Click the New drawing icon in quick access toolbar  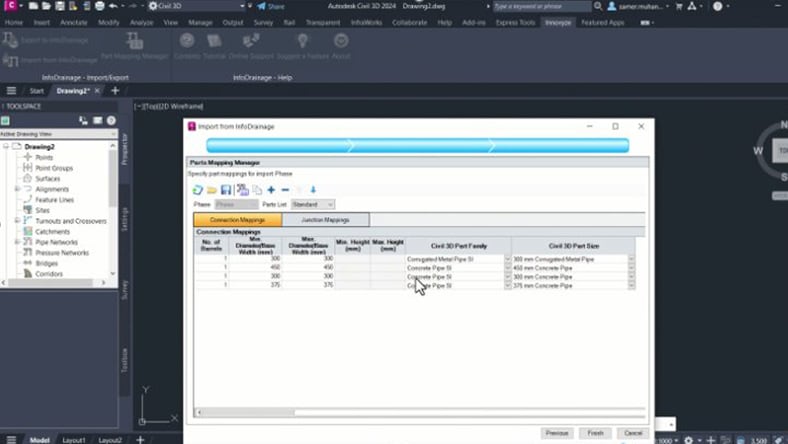pos(33,6)
